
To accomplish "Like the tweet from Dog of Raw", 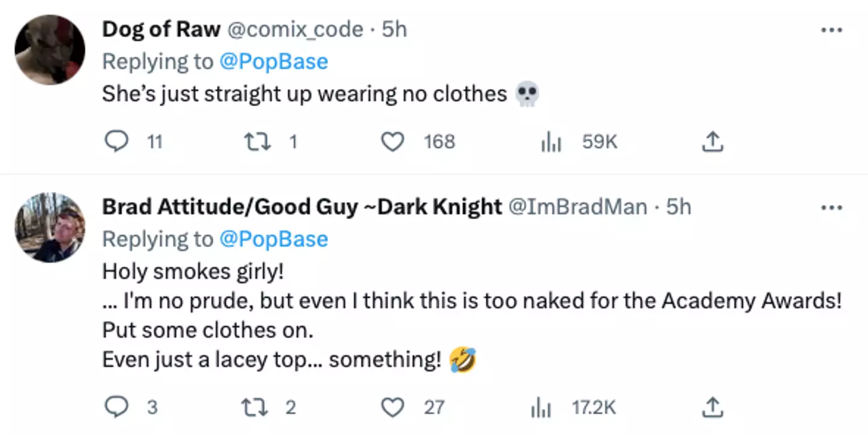I will pos(392,142).
